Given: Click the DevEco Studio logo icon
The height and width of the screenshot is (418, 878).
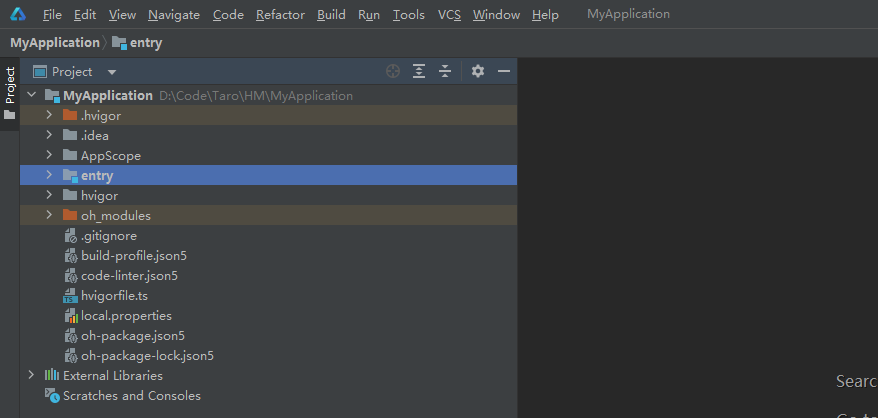Looking at the screenshot, I should pyautogui.click(x=18, y=14).
